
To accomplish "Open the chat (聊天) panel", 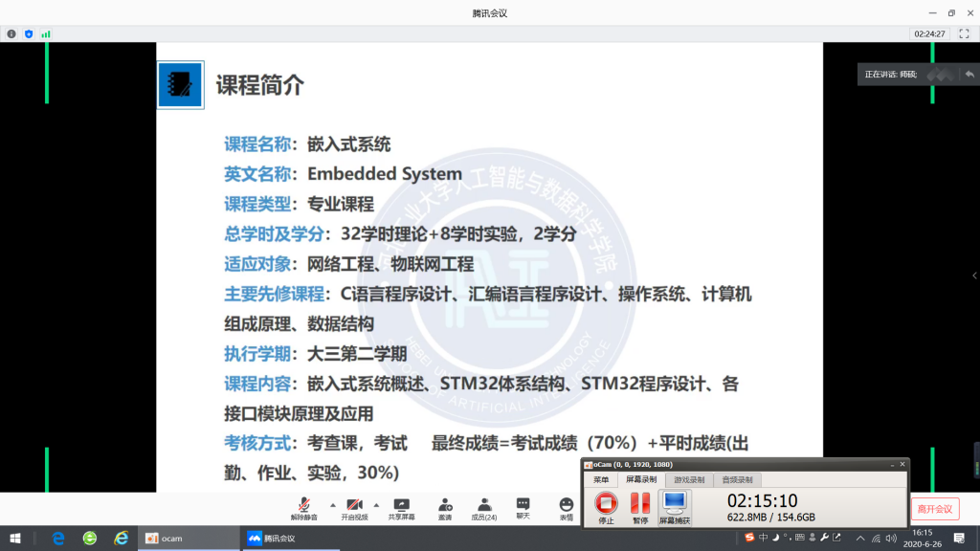I will click(523, 505).
